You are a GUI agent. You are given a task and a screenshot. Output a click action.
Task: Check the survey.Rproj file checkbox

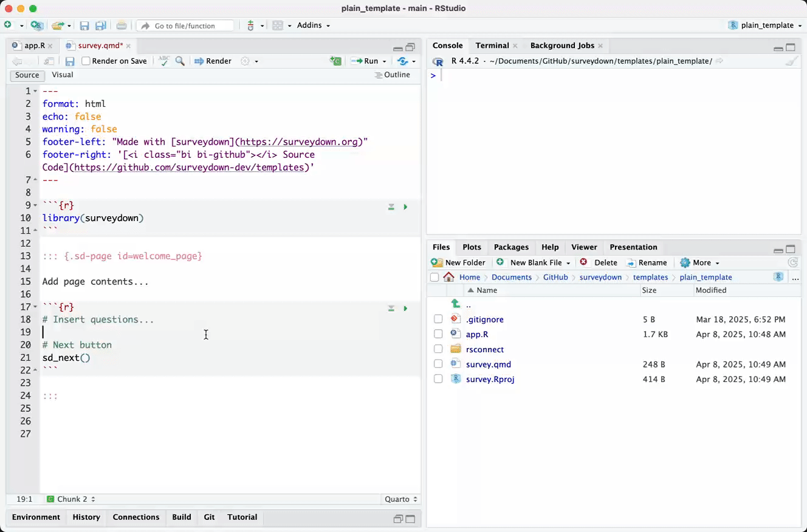(438, 379)
